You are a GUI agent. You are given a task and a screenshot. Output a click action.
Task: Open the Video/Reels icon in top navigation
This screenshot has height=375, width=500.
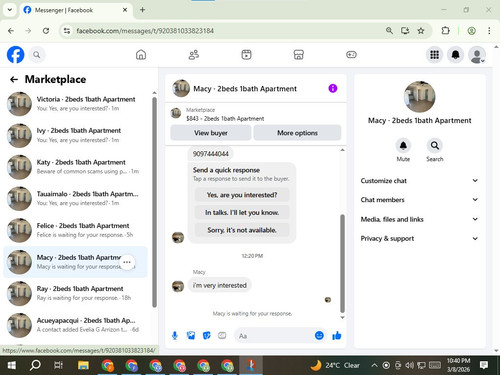(246, 55)
